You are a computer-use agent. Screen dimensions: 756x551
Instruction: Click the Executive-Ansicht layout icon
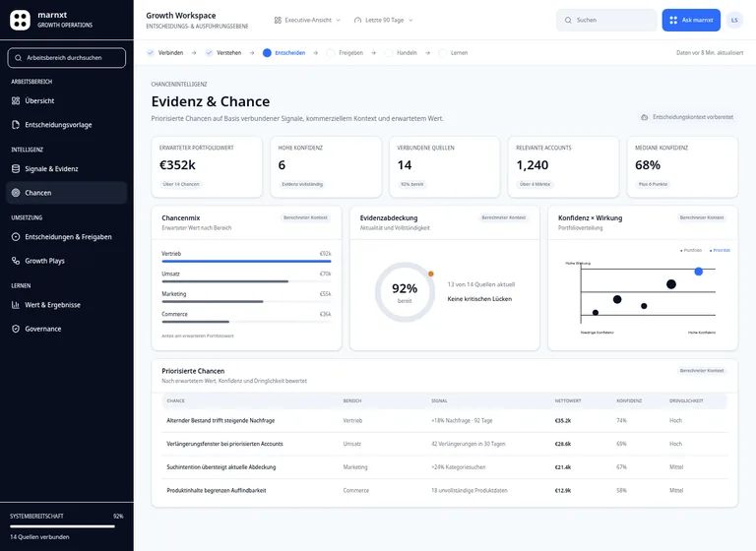(x=278, y=21)
